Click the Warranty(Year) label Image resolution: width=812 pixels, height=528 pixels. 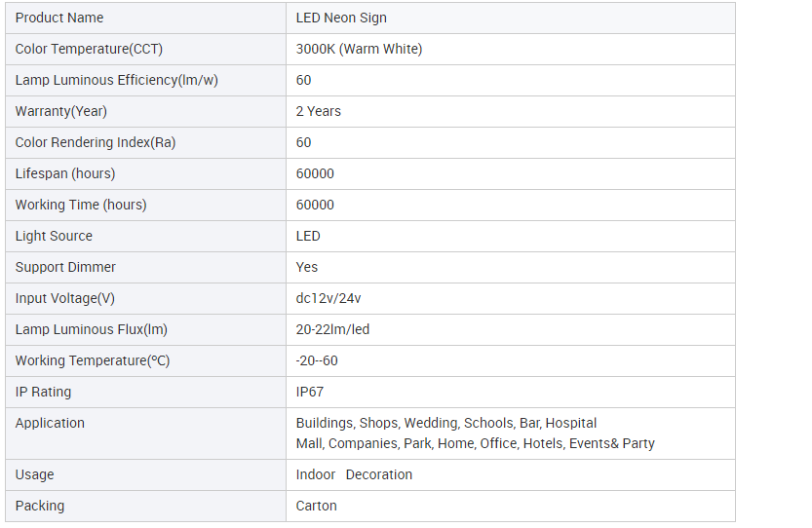click(x=61, y=111)
